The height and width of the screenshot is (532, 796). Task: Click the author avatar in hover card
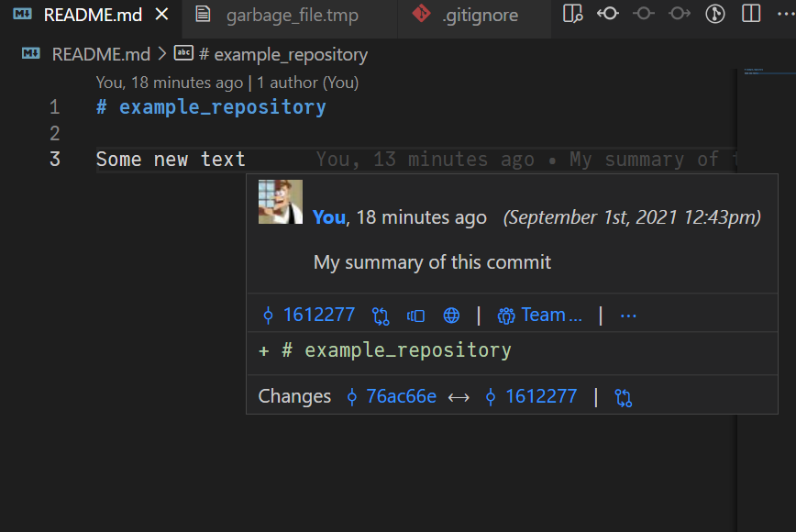point(280,202)
